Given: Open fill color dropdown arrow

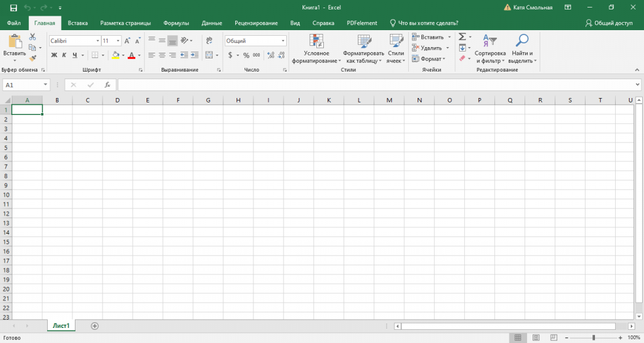Looking at the screenshot, I should pyautogui.click(x=123, y=55).
